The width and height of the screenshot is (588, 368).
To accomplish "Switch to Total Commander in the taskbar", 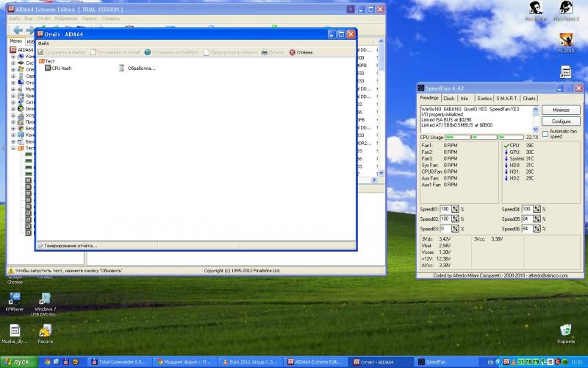I will pos(120,362).
